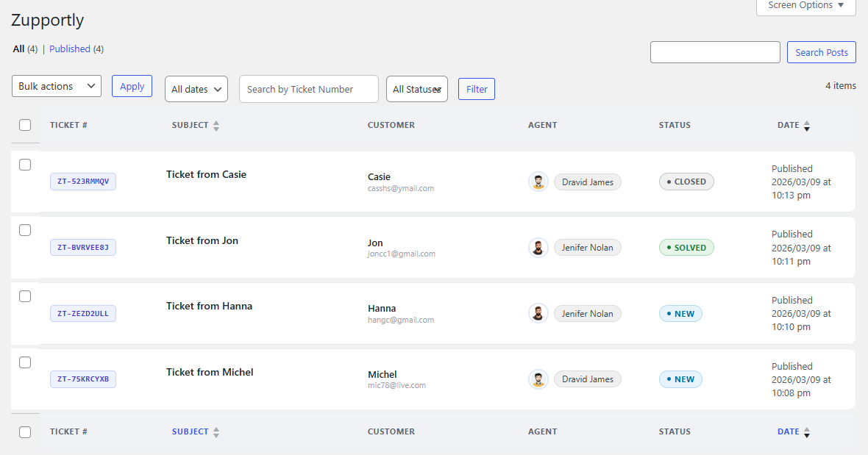Click Dravid James's avatar on Michel's ticket
This screenshot has height=455, width=868.
(x=538, y=379)
